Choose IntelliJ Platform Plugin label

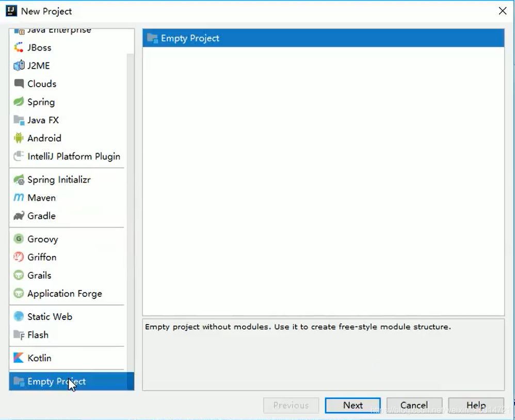click(74, 156)
